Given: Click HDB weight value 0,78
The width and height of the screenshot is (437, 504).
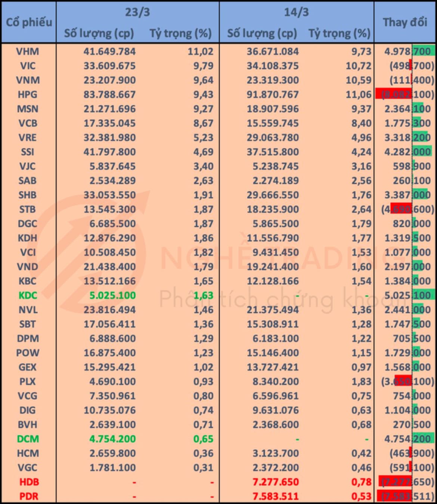Looking at the screenshot, I should click(362, 482).
